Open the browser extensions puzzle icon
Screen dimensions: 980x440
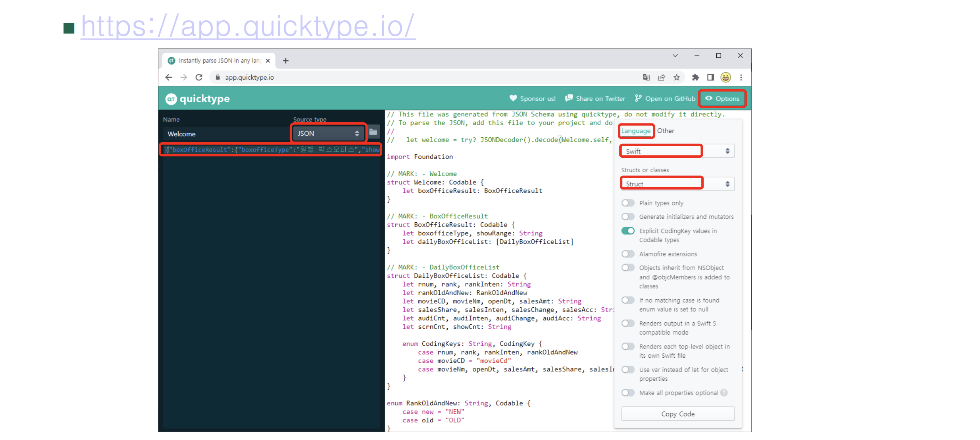(695, 77)
